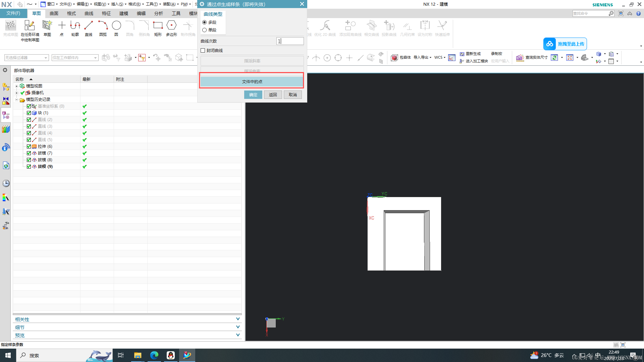Viewport: 644px width, 362px height.
Task: Select the multi-segment (多段) radio button
Action: pos(204,22)
